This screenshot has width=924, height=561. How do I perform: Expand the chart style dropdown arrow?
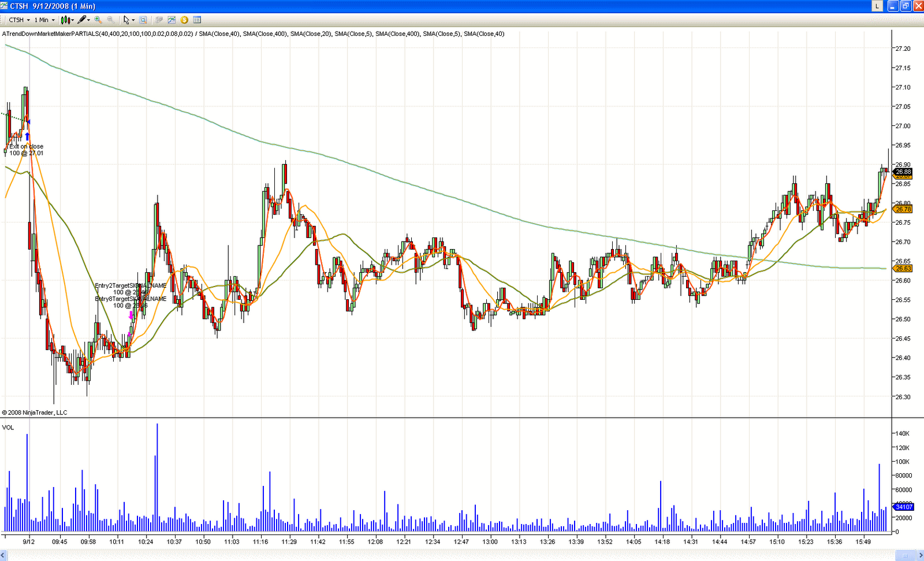pyautogui.click(x=73, y=20)
